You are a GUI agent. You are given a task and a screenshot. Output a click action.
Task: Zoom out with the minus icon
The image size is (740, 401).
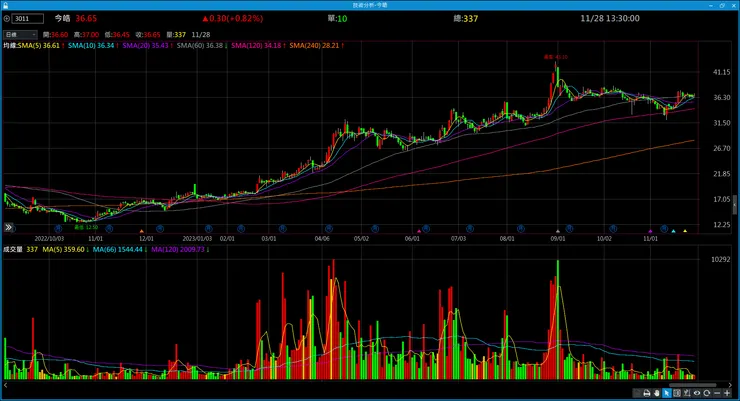tap(717, 393)
